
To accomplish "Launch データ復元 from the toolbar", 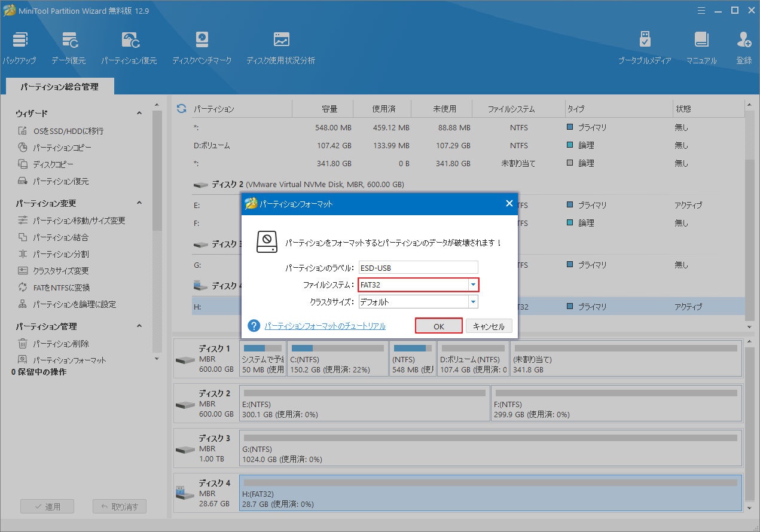I will [x=69, y=48].
